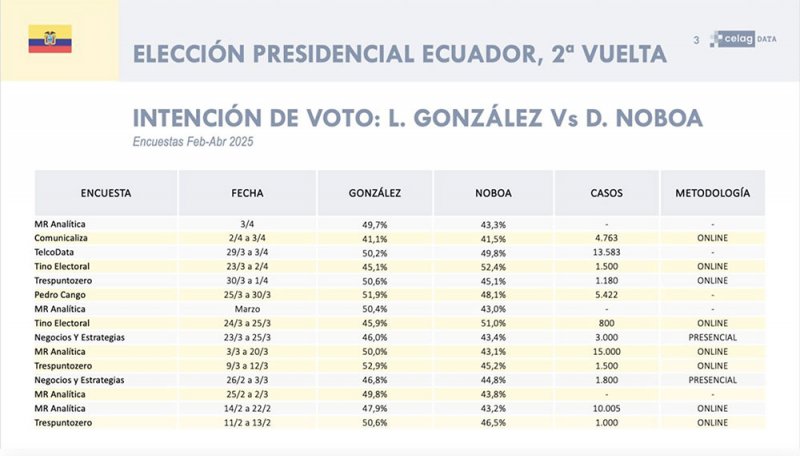Click the 52,9% González value
The width and height of the screenshot is (800, 456).
tap(375, 366)
